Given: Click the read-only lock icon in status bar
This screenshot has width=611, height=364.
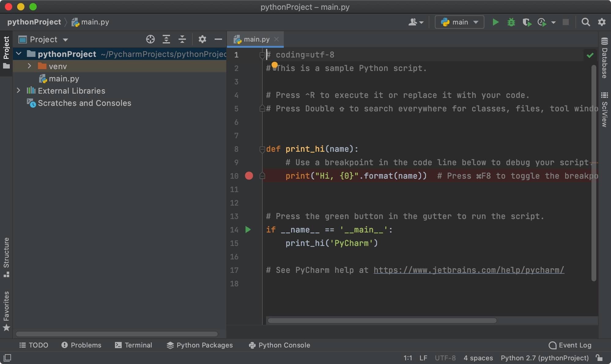Looking at the screenshot, I should tap(599, 358).
